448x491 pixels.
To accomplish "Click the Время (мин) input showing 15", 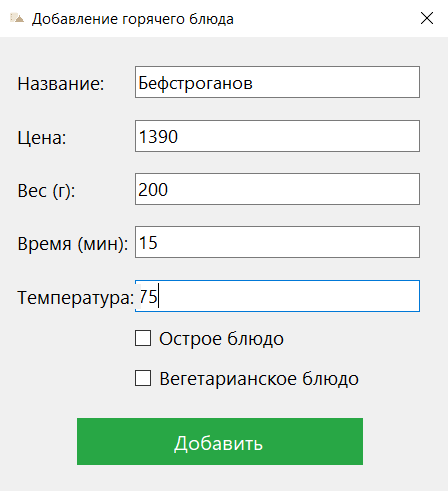I will click(277, 242).
